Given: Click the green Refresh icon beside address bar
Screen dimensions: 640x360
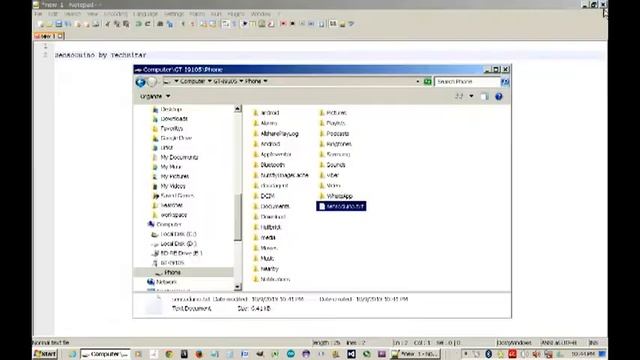Looking at the screenshot, I should 427,82.
